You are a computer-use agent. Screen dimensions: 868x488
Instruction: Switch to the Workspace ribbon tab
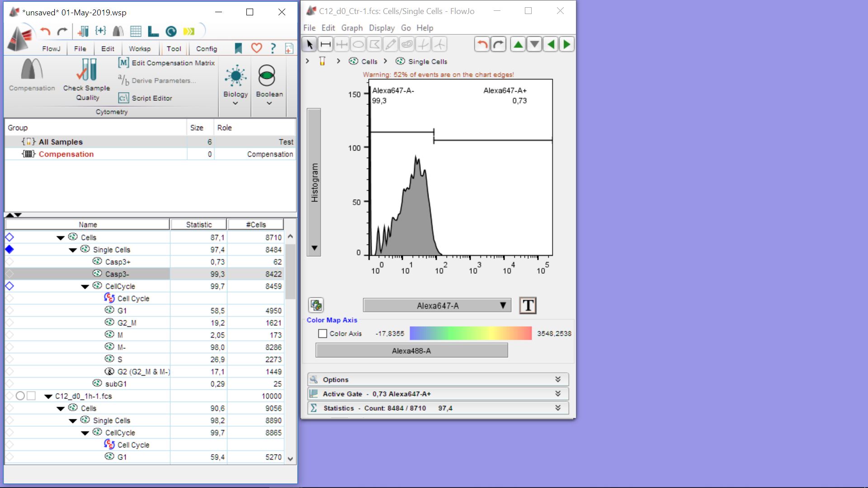(140, 49)
